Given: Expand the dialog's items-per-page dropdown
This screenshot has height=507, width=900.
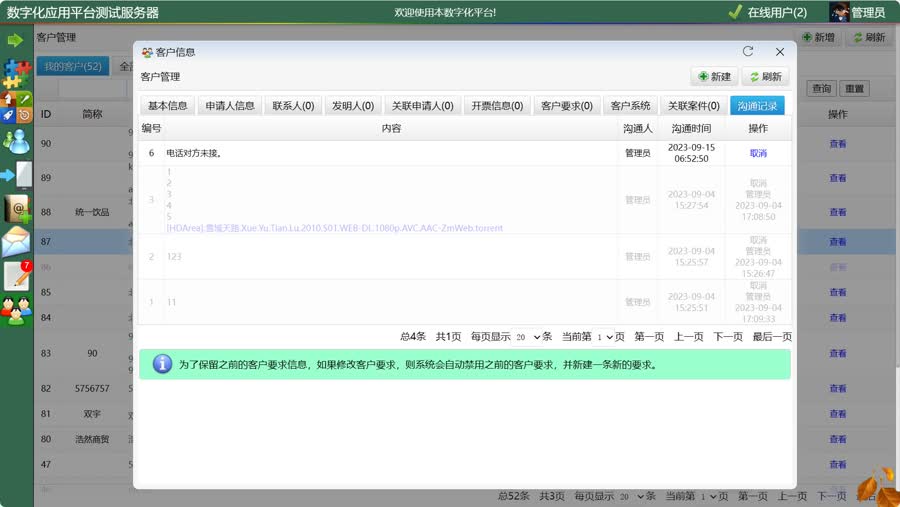Looking at the screenshot, I should (529, 337).
